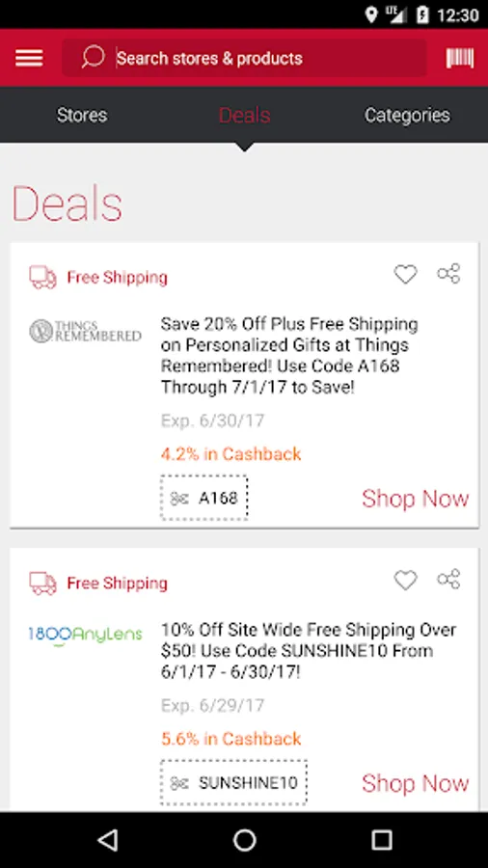
Task: Tap the search magnifier icon
Action: [93, 58]
